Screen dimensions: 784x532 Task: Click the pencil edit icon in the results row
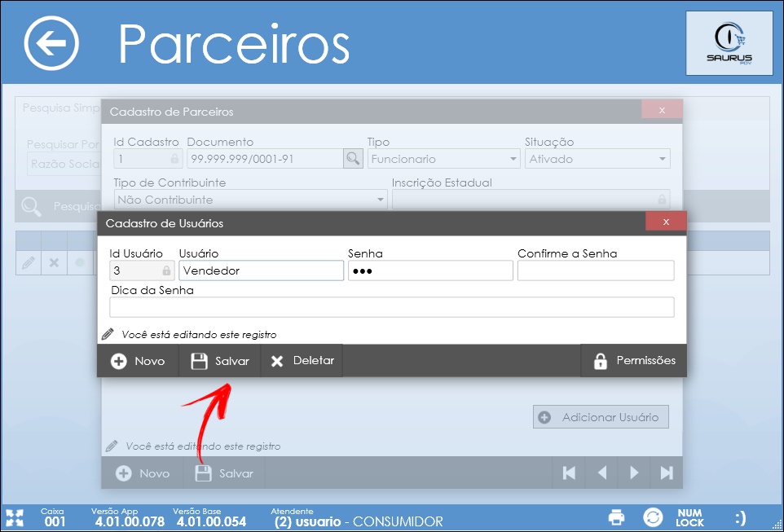(29, 262)
